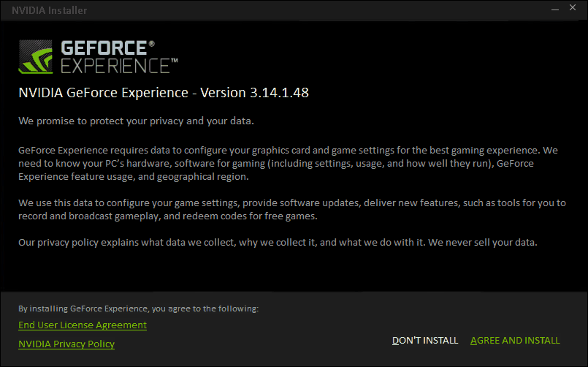Screen dimensions: 588x367
Task: Click the TM symbol beside EXPERIENCE
Action: coord(175,61)
